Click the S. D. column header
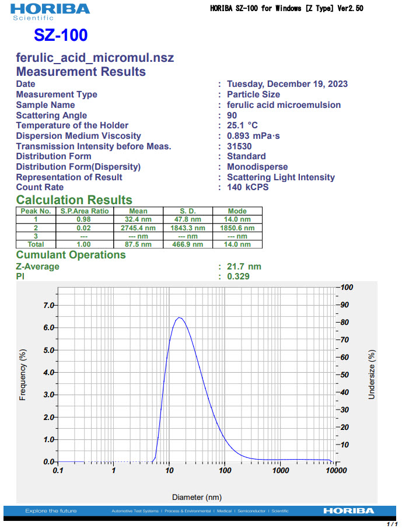This screenshot has width=402, height=532. [188, 211]
